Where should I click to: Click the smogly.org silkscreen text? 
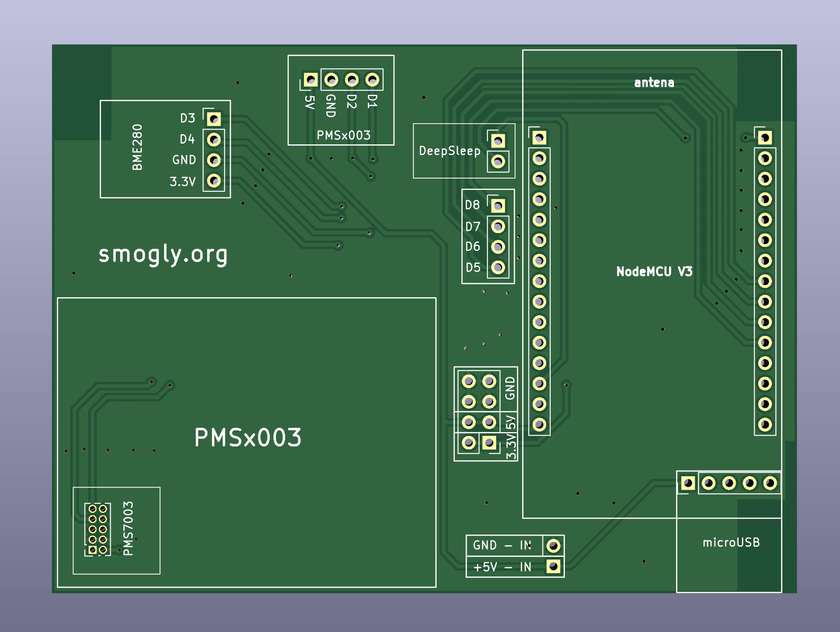(x=163, y=255)
